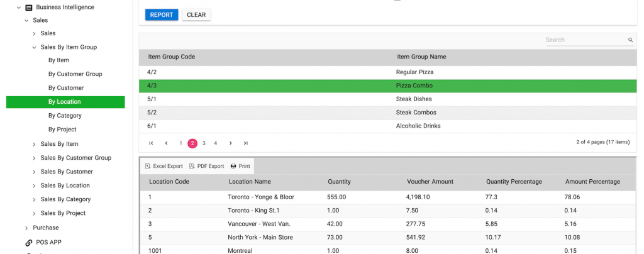The height and width of the screenshot is (254, 644).
Task: Click the Excel Export icon
Action: [148, 166]
